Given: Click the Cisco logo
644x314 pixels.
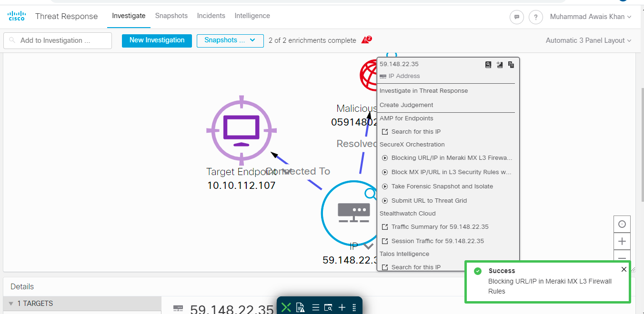Looking at the screenshot, I should pos(17,16).
